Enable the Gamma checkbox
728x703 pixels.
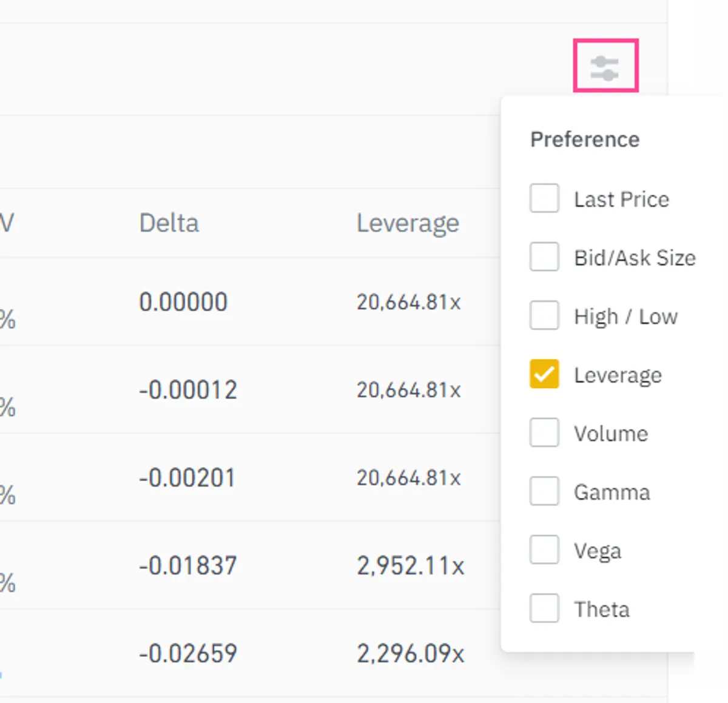544,491
